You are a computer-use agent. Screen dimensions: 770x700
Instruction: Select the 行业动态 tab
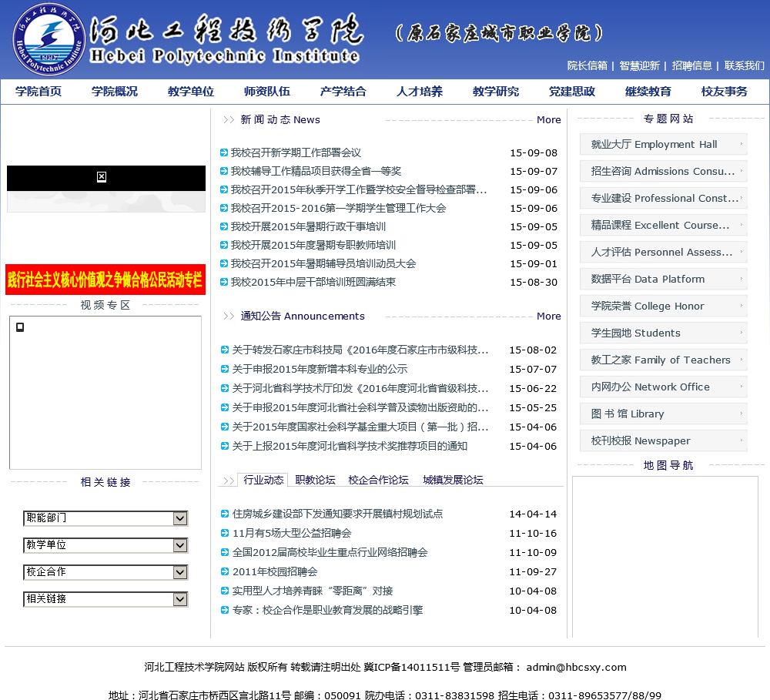tap(263, 480)
